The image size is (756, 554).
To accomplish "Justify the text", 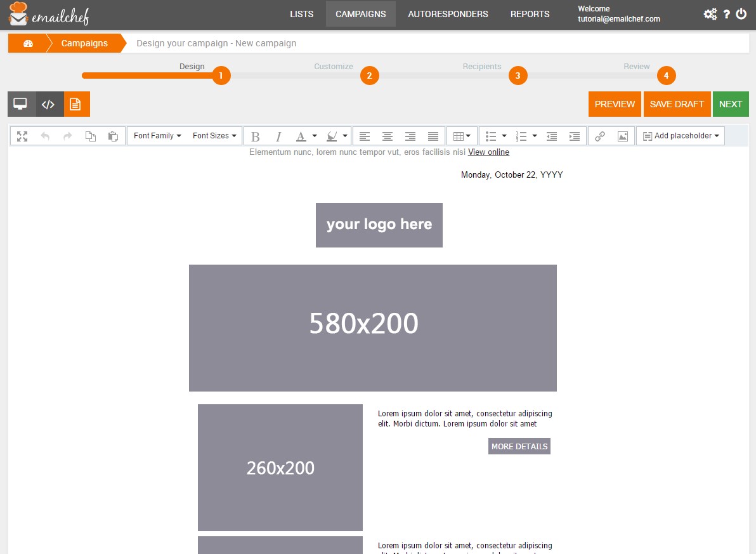I will coord(433,136).
